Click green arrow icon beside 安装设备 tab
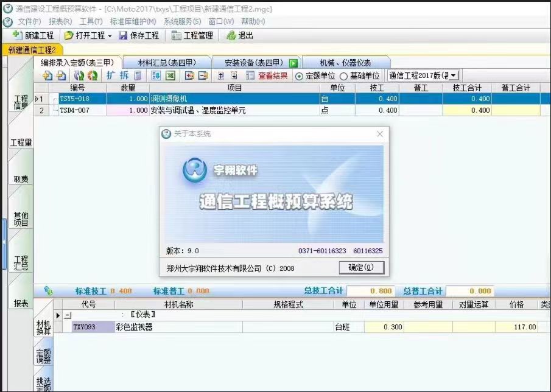 293,63
